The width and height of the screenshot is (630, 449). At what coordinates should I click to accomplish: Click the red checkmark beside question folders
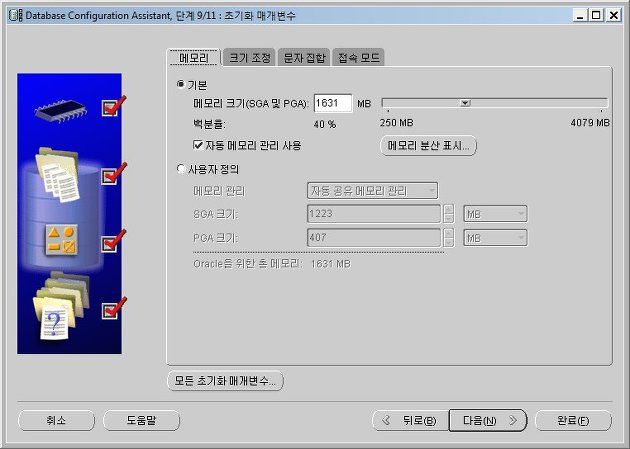pyautogui.click(x=114, y=308)
